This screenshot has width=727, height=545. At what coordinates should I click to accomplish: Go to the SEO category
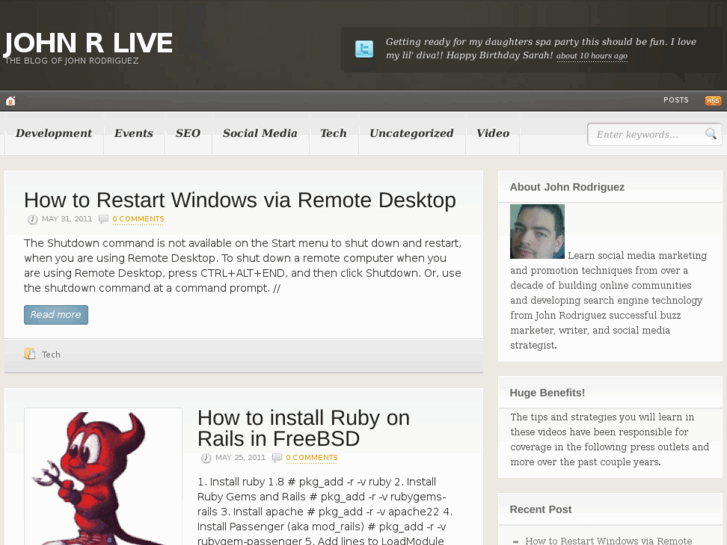(188, 134)
